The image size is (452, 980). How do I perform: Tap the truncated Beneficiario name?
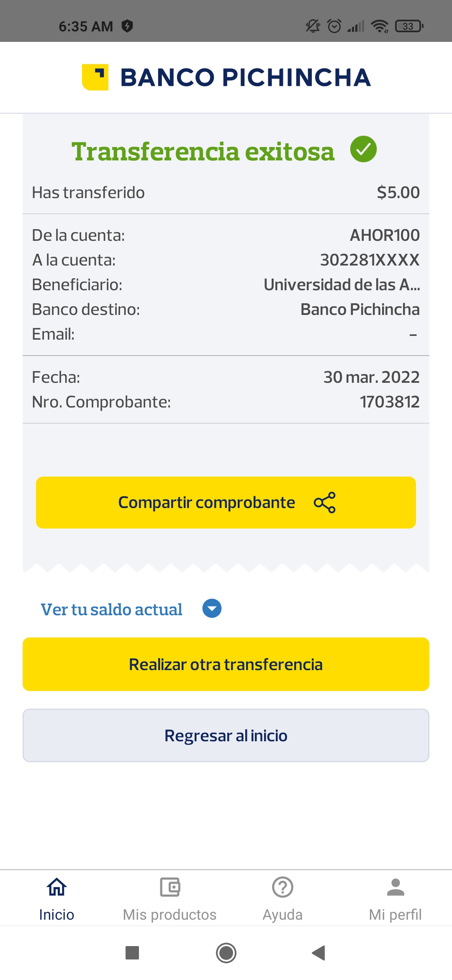click(x=342, y=285)
